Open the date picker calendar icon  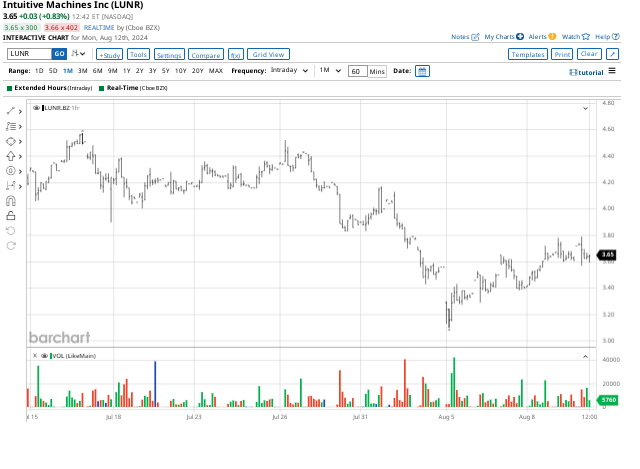coord(421,71)
